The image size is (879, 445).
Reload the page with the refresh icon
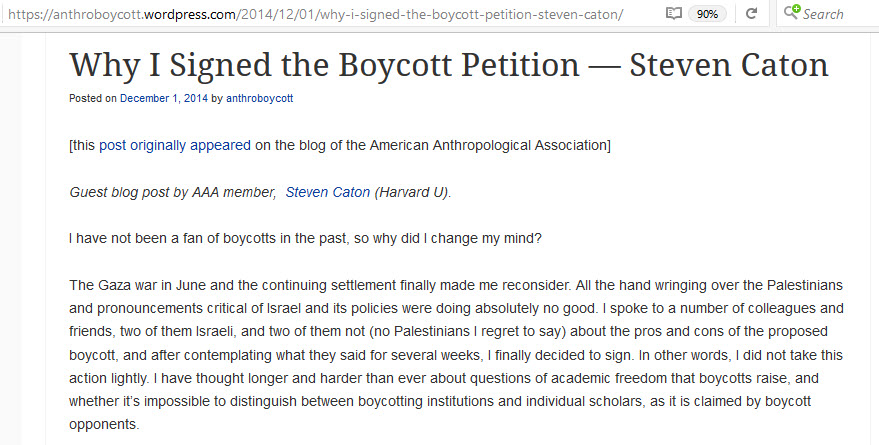(751, 14)
